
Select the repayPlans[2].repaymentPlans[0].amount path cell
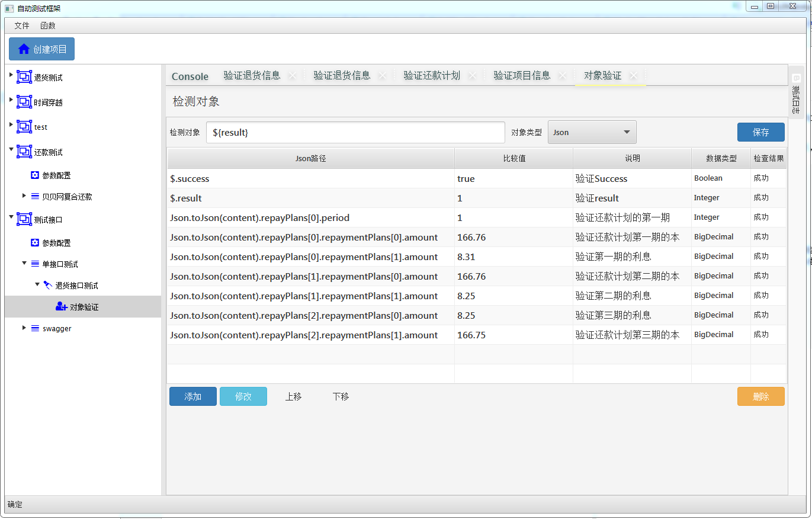(x=311, y=315)
